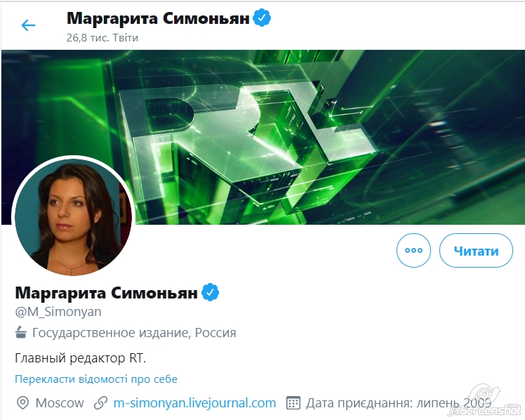Click the Moscow location text

coord(60,403)
